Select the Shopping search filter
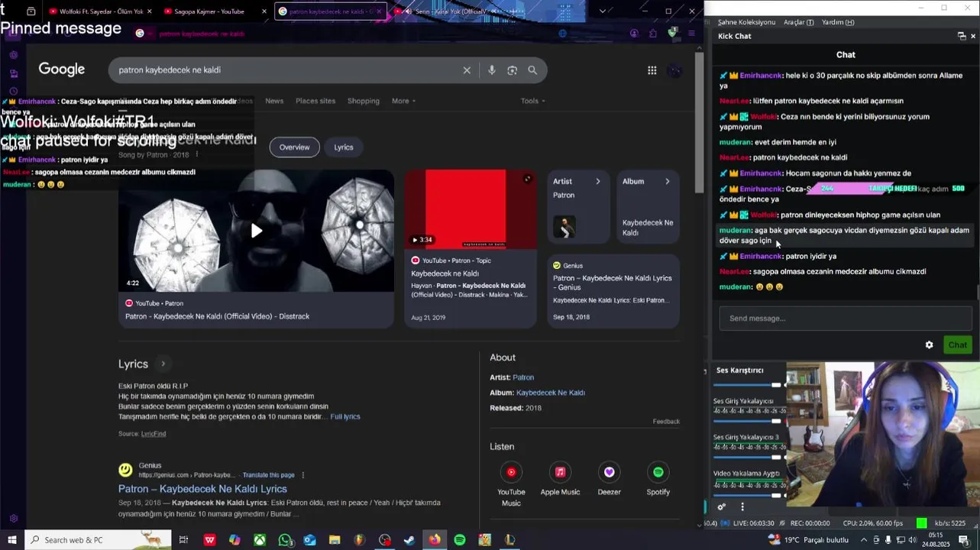This screenshot has height=550, width=980. 363,101
